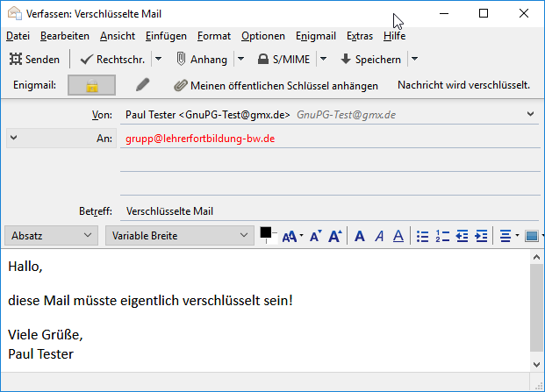Expand the Von sender address dropdown
Viewport: 545px width, 392px height.
tap(530, 114)
